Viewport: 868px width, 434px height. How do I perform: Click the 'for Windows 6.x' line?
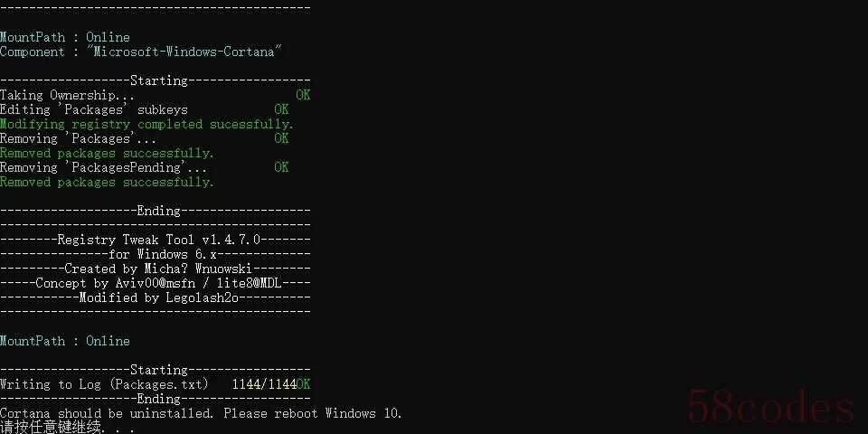click(x=162, y=254)
